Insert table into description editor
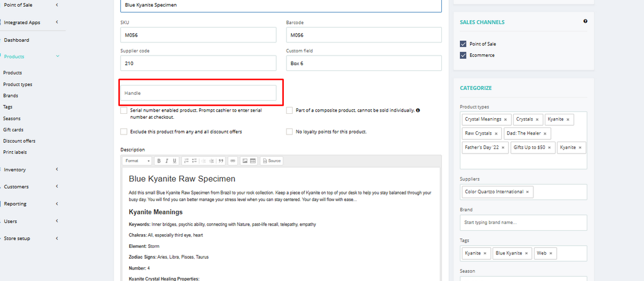 [x=253, y=161]
